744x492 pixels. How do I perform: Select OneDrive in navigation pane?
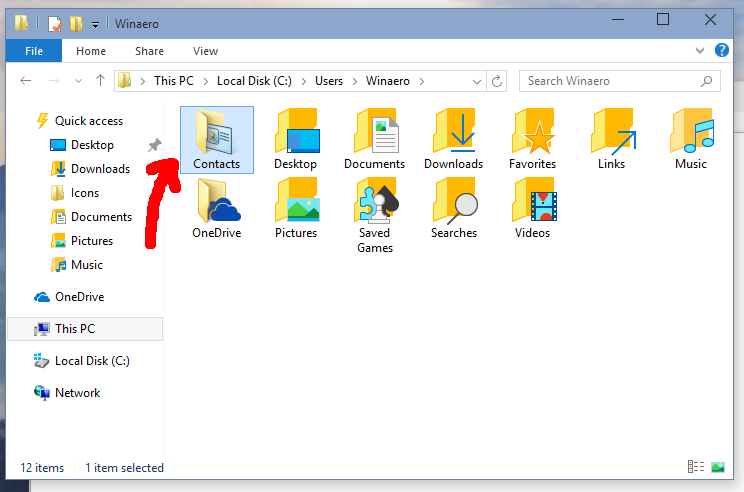(69, 297)
